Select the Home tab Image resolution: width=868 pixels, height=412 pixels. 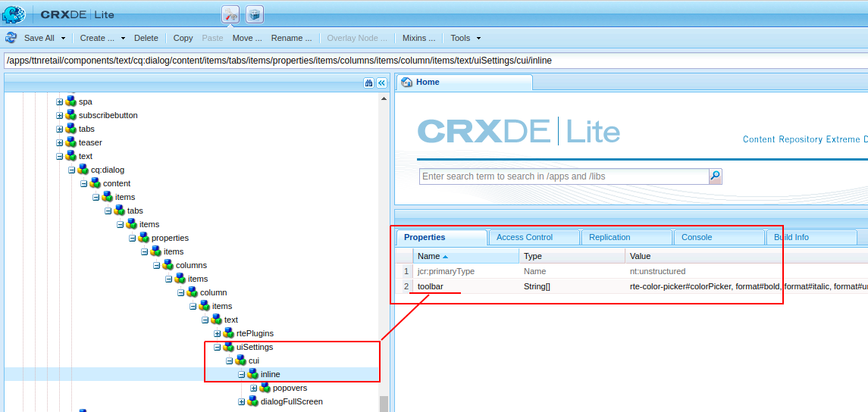coord(465,83)
